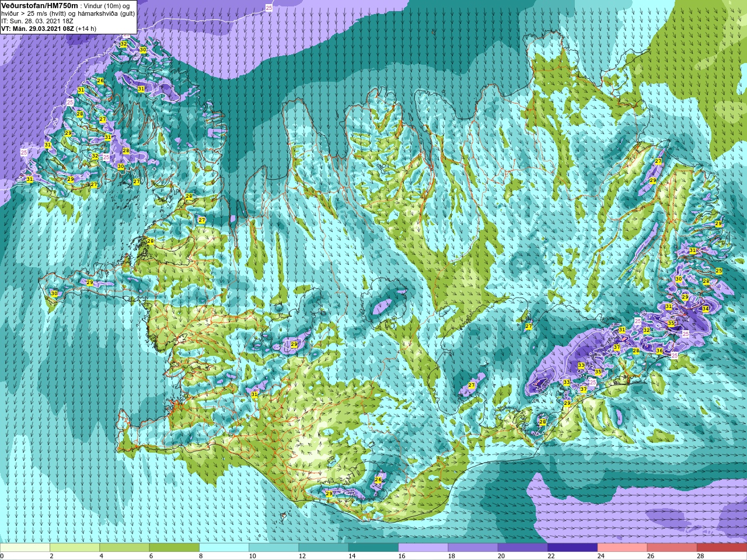Select the legend scale tick label "12"
Image resolution: width=747 pixels, height=560 pixels.
[302, 556]
